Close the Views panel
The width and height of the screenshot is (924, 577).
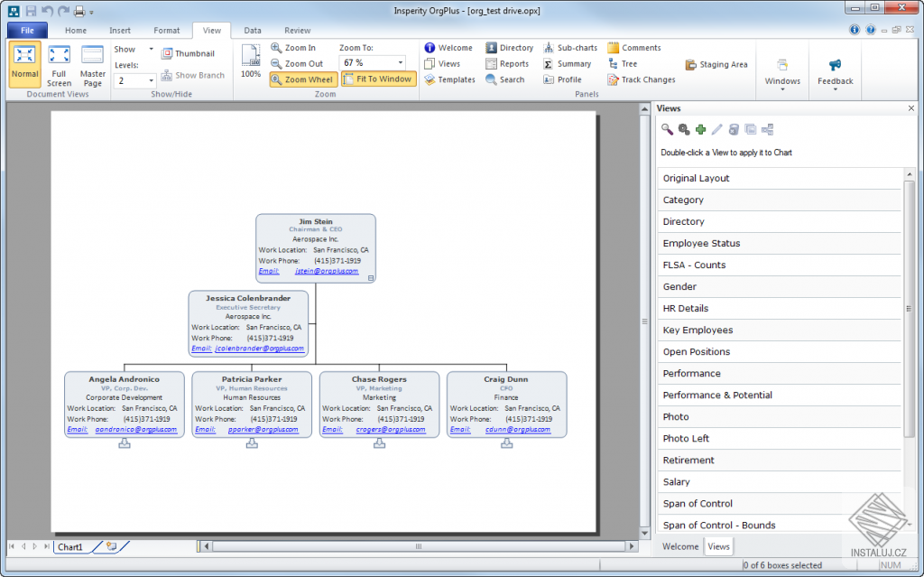point(911,108)
